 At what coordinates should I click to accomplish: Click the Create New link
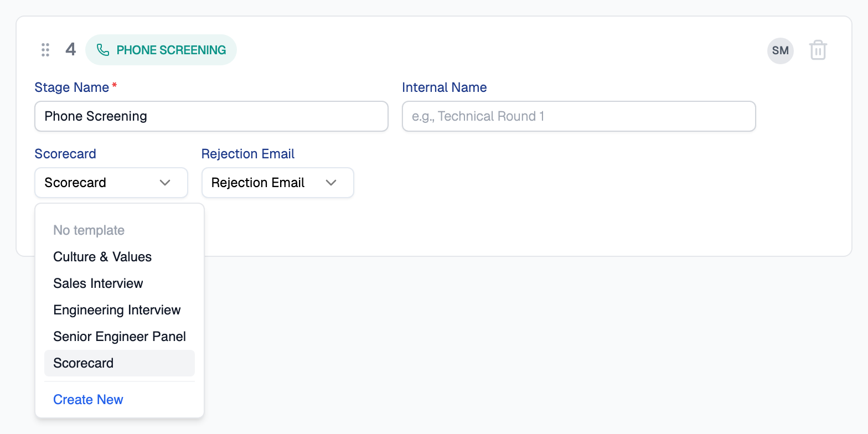tap(88, 400)
